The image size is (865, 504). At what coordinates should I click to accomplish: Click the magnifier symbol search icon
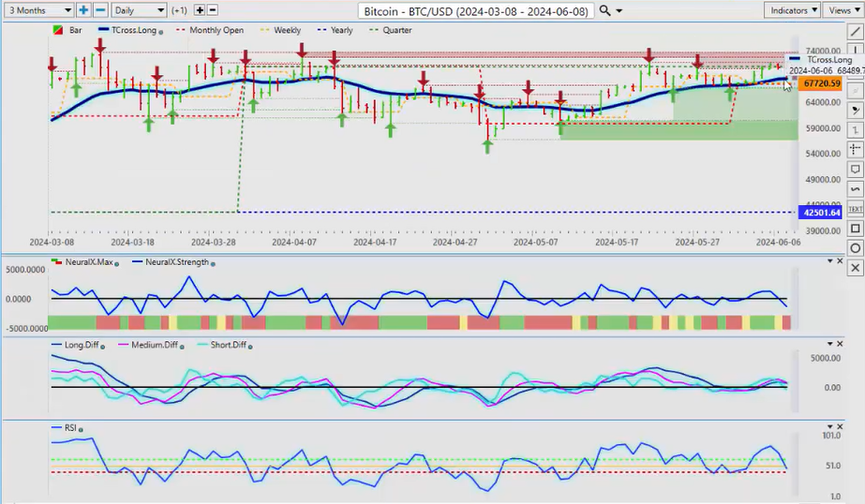click(x=605, y=10)
